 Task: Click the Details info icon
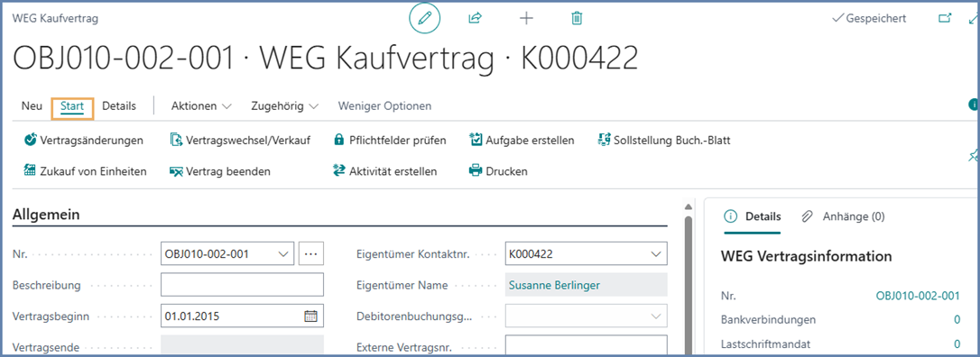(x=730, y=216)
